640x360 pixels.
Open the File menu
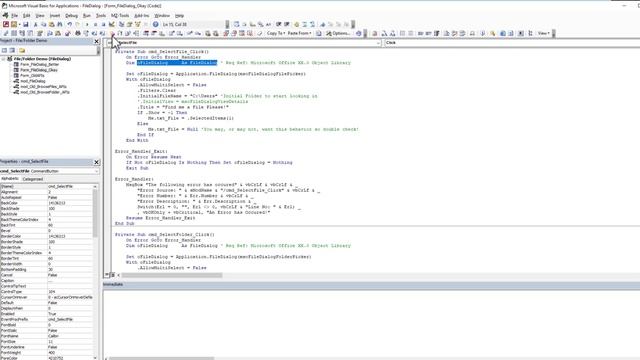(14, 16)
